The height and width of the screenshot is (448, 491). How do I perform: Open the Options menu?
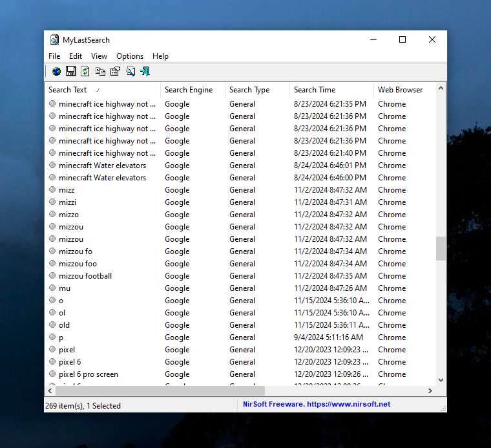[x=130, y=56]
